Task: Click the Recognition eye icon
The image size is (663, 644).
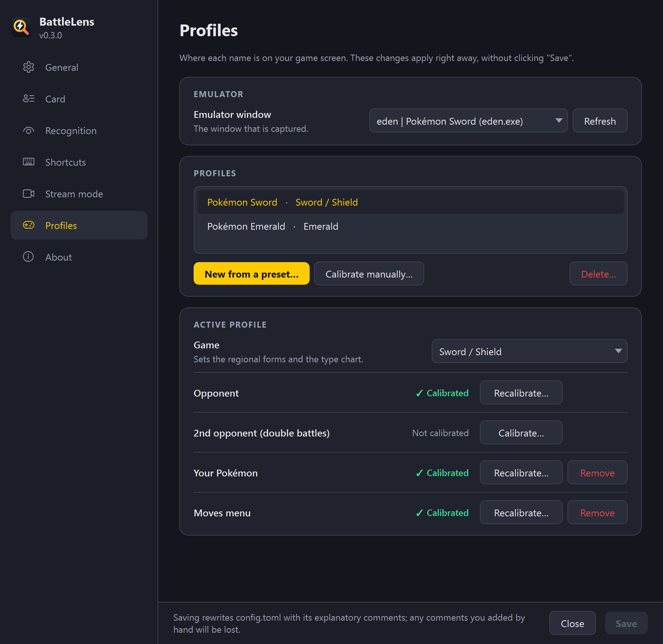Action: [29, 130]
